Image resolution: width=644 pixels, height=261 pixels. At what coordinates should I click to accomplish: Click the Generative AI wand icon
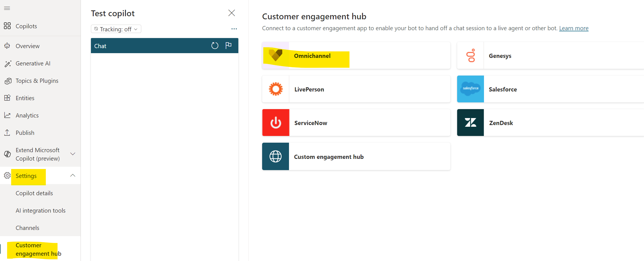coord(8,64)
